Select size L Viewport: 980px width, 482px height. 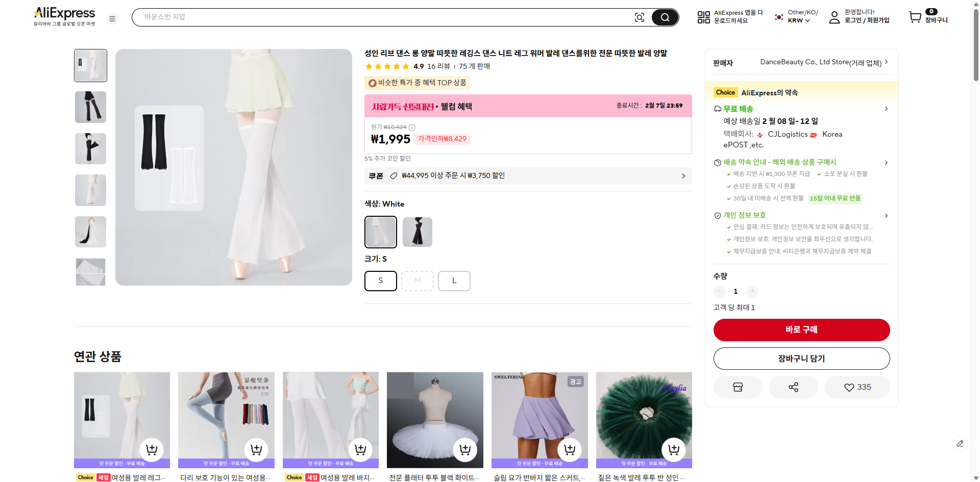point(454,281)
